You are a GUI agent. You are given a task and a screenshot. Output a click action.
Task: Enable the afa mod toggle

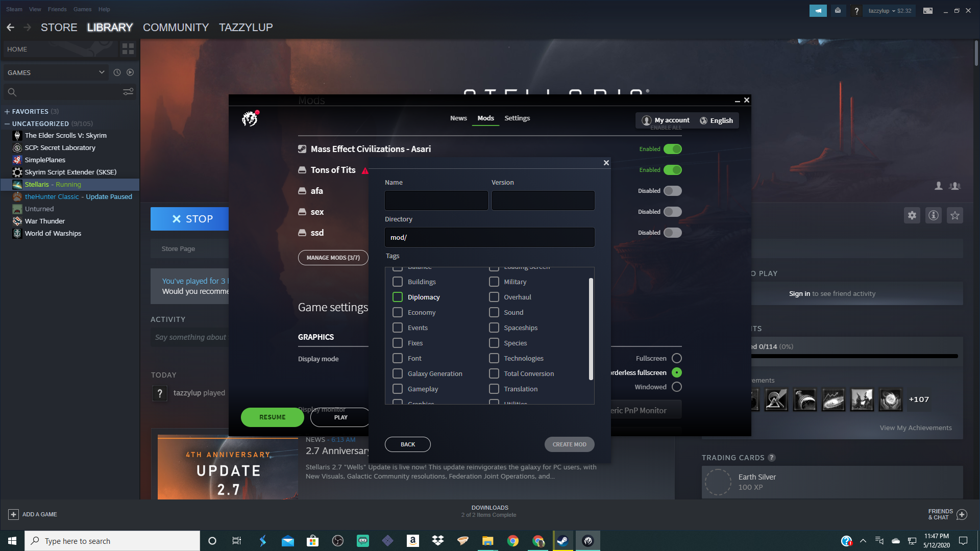673,191
